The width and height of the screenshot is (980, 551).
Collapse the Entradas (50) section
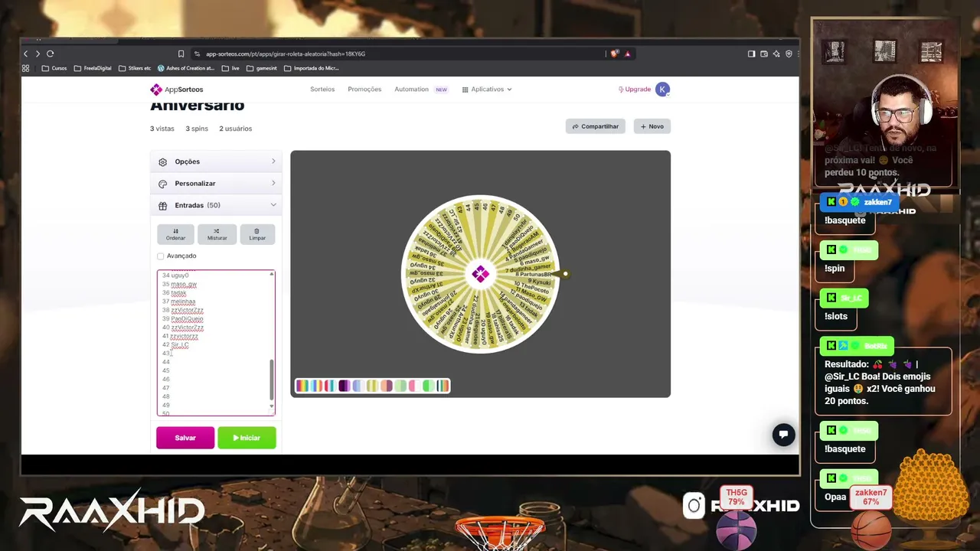click(216, 205)
